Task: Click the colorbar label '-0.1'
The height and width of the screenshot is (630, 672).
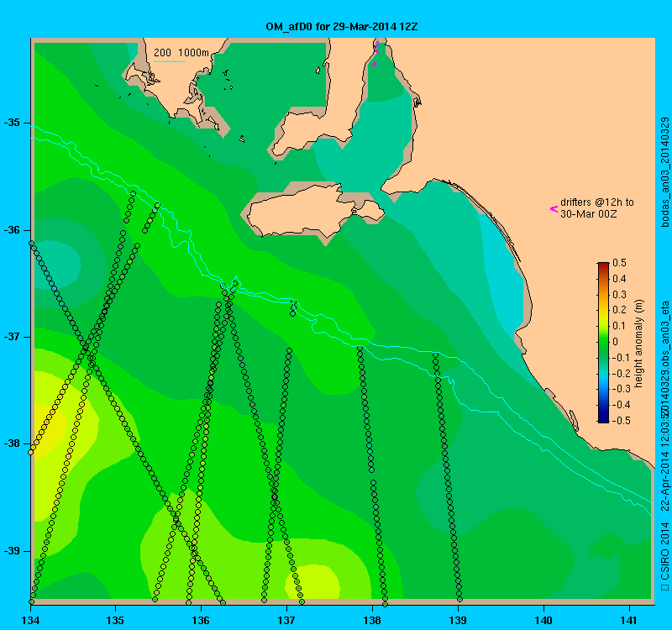Action: 620,358
